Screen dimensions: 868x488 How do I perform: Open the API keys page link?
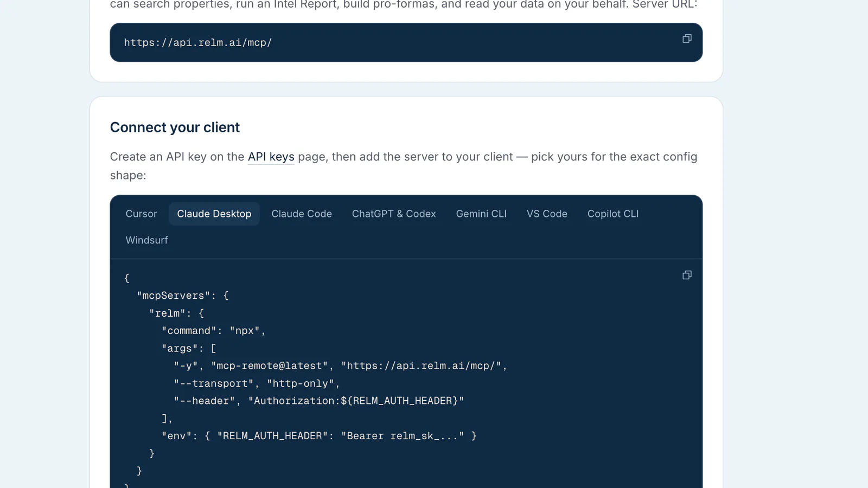pos(271,157)
